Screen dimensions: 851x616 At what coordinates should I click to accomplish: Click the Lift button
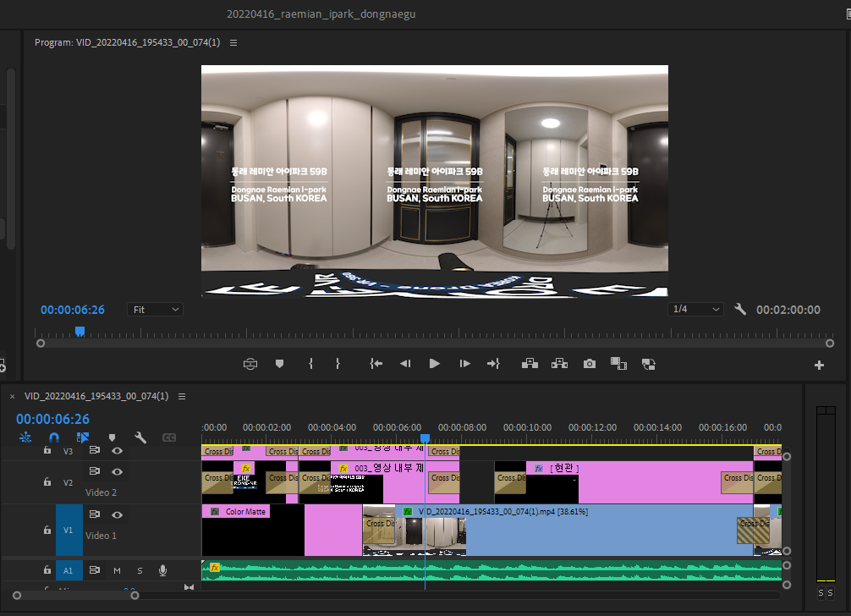pyautogui.click(x=530, y=364)
